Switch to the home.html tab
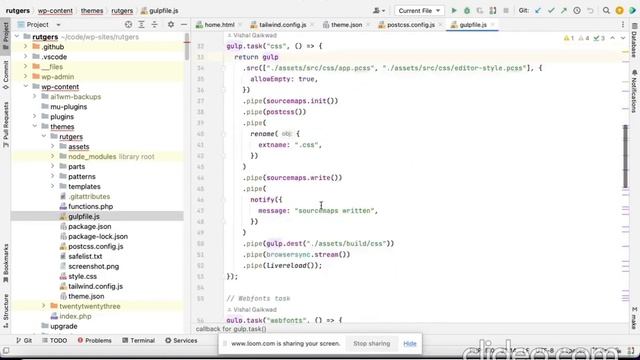The image size is (640, 360). click(x=219, y=25)
